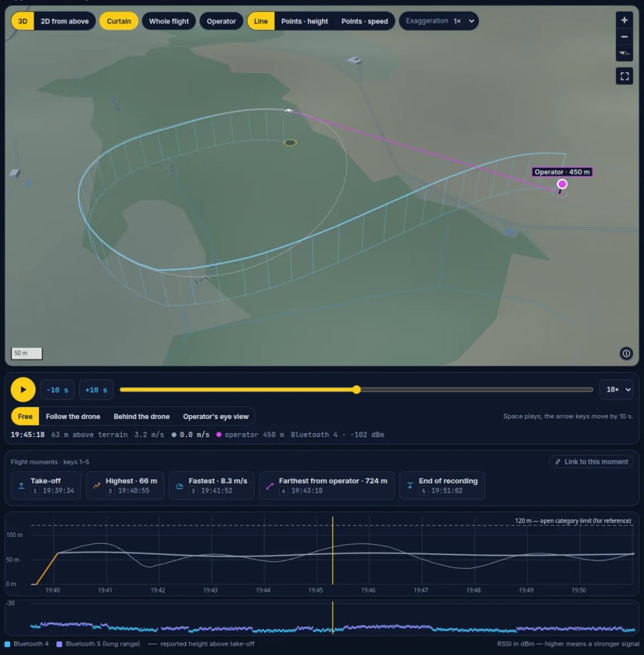
Task: Click the Bluetooth 4 legend swatch
Action: click(7, 644)
